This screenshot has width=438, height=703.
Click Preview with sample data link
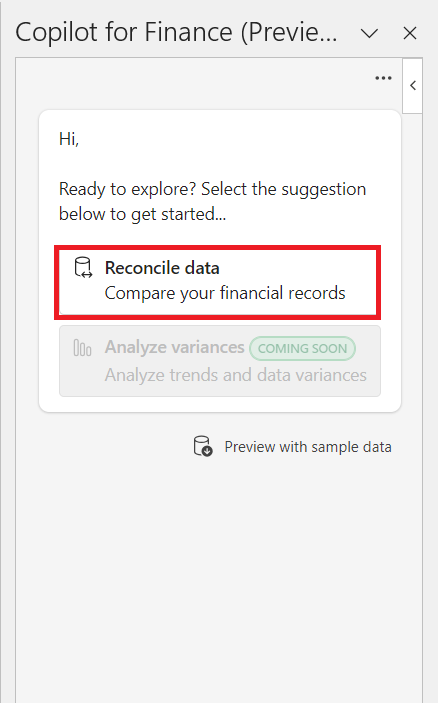[308, 447]
